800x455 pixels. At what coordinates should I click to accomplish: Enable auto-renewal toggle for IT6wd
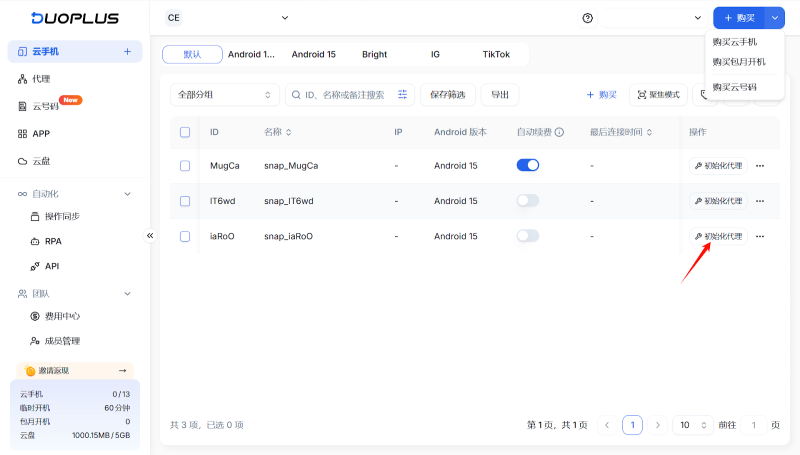click(528, 201)
